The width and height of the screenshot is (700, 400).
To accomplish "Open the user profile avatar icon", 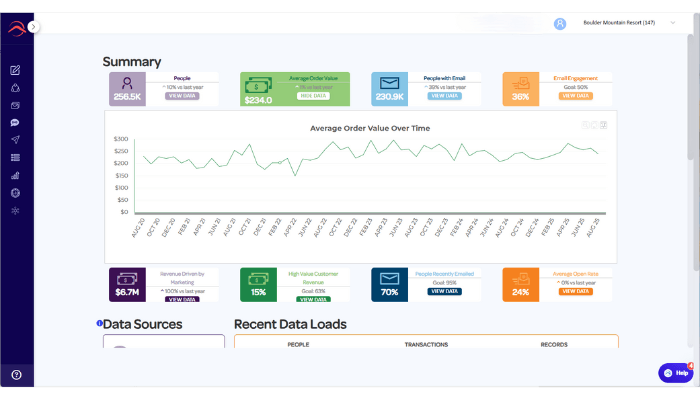I will point(560,23).
